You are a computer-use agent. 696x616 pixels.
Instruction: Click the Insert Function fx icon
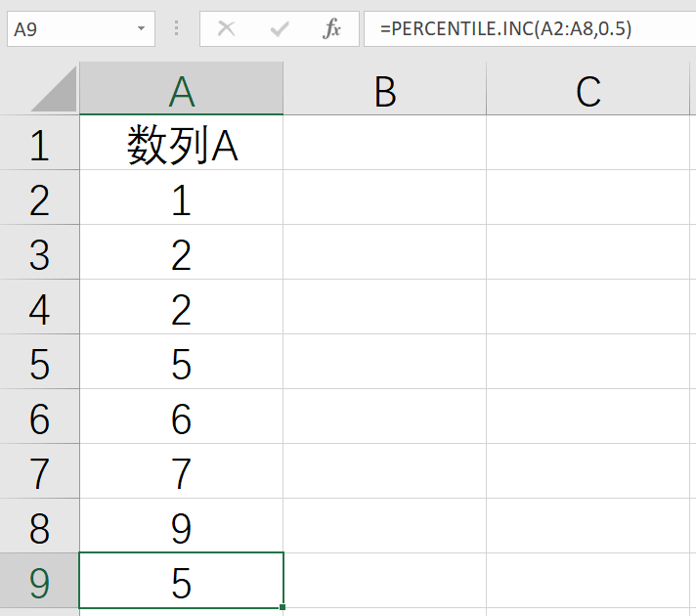[x=332, y=29]
